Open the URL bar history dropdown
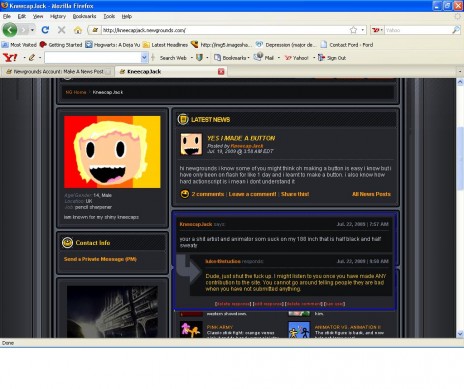 (x=363, y=30)
